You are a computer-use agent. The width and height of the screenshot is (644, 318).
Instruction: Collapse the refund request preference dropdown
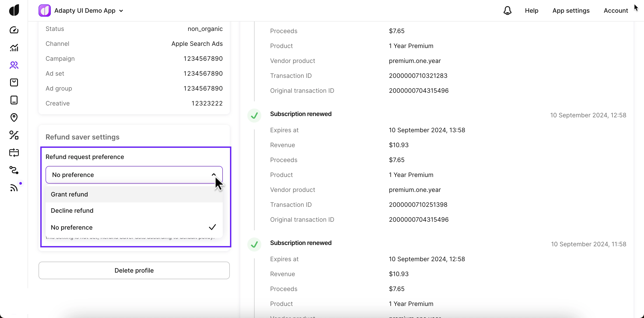tap(214, 175)
